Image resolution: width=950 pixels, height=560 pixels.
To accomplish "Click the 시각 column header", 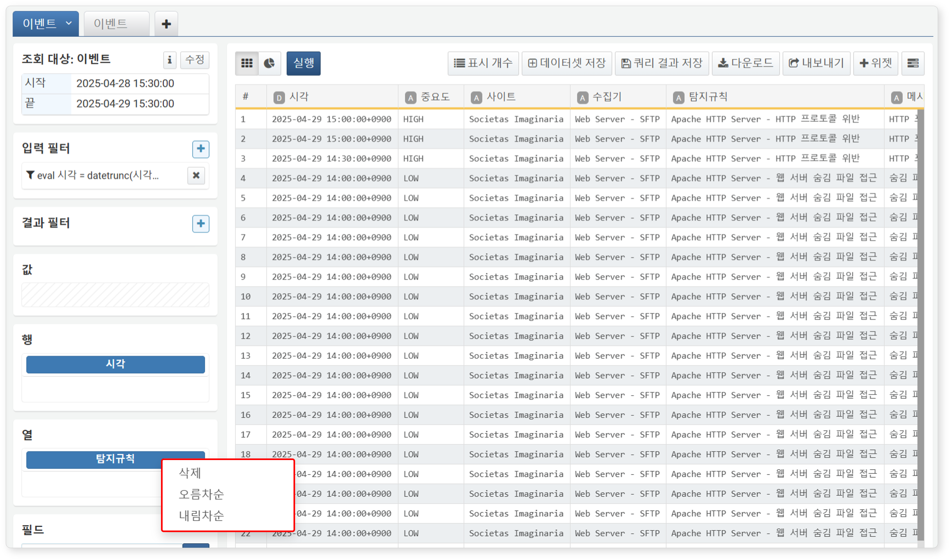I will pyautogui.click(x=332, y=97).
